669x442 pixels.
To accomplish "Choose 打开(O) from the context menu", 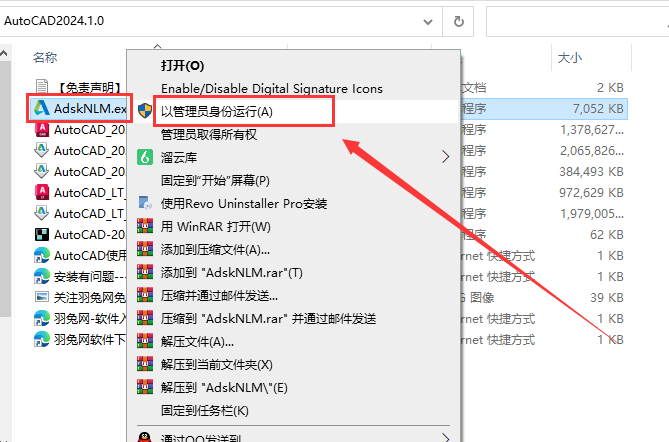I will (x=183, y=65).
